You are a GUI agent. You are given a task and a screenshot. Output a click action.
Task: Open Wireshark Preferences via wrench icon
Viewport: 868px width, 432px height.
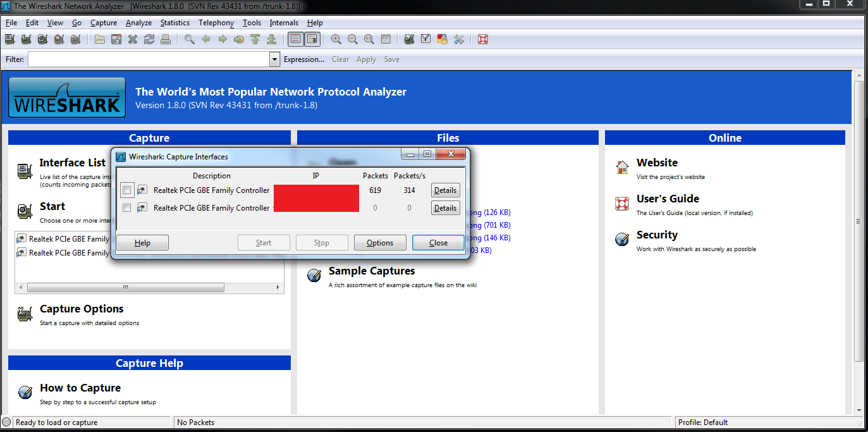(x=459, y=39)
